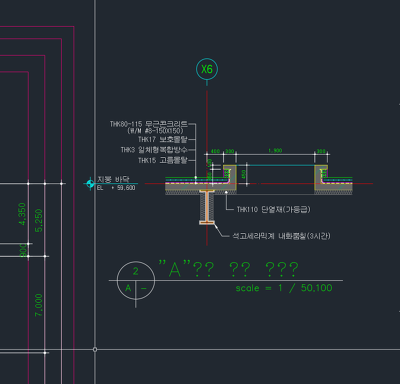Select the 1,900 dimension text

coord(275,151)
